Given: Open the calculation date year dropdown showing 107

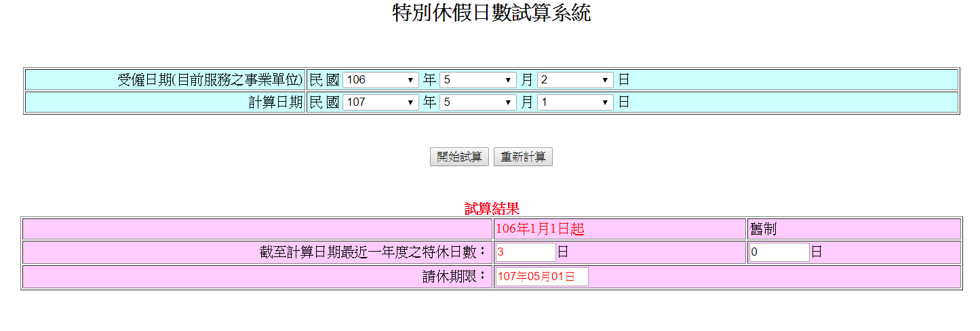Looking at the screenshot, I should pyautogui.click(x=380, y=102).
